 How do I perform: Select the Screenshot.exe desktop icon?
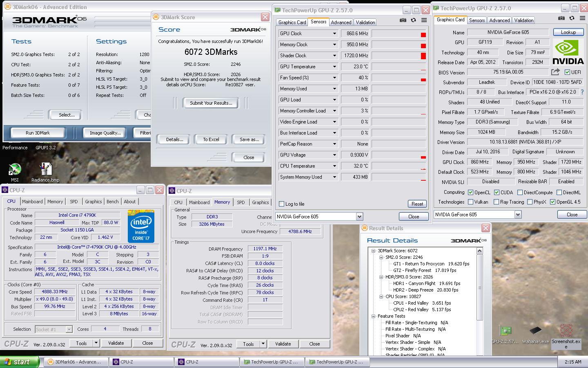pos(566,337)
